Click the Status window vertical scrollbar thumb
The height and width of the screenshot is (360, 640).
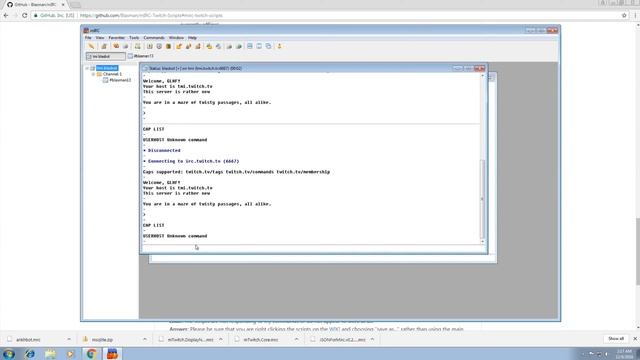[x=482, y=198]
